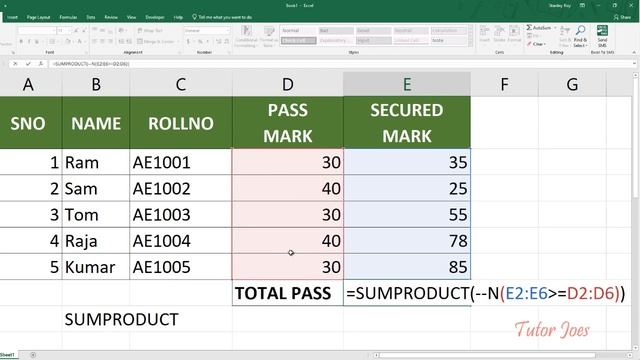Collapse the ribbon with the chevron
The image size is (640, 360).
coord(634,53)
